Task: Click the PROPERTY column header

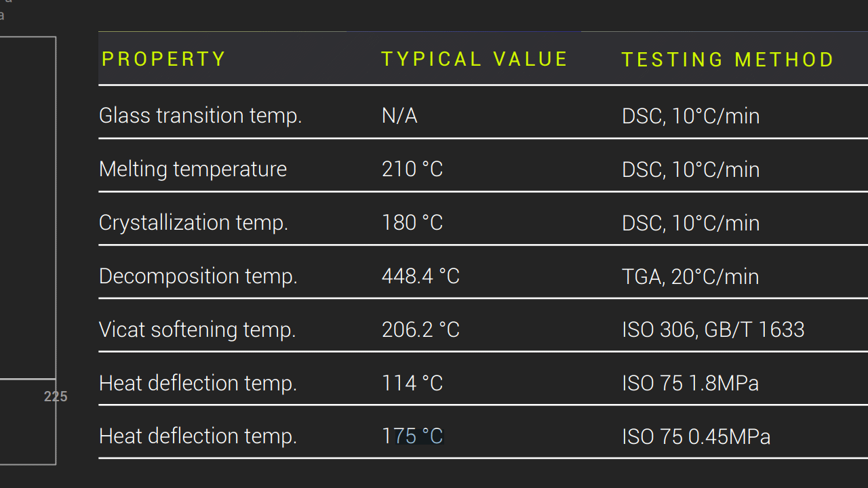Action: (x=163, y=59)
